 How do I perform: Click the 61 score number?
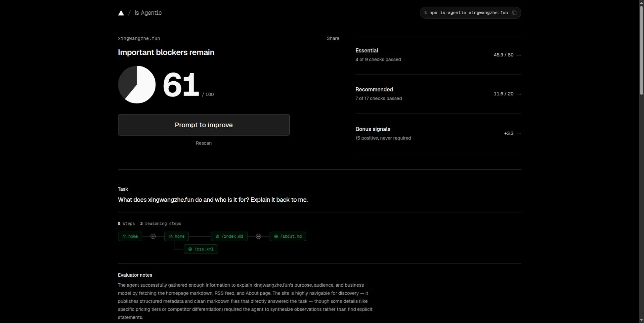[x=181, y=84]
